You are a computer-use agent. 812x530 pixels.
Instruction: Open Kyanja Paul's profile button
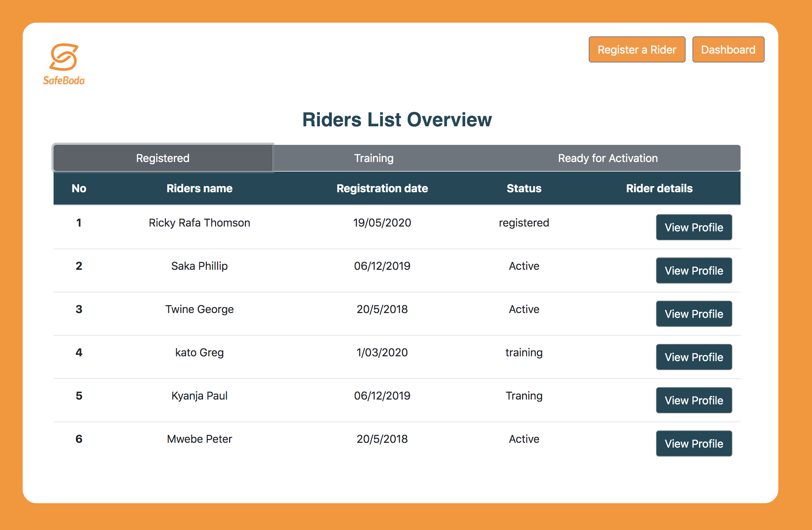[693, 401]
